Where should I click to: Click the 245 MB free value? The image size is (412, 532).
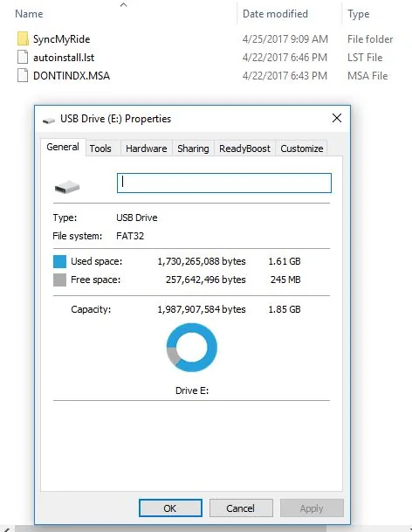285,280
